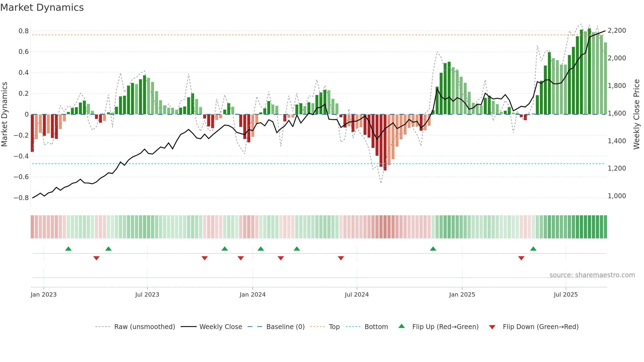This screenshot has height=362, width=644.
Task: Click the Flip Down marker in June 2024
Action: 341,258
